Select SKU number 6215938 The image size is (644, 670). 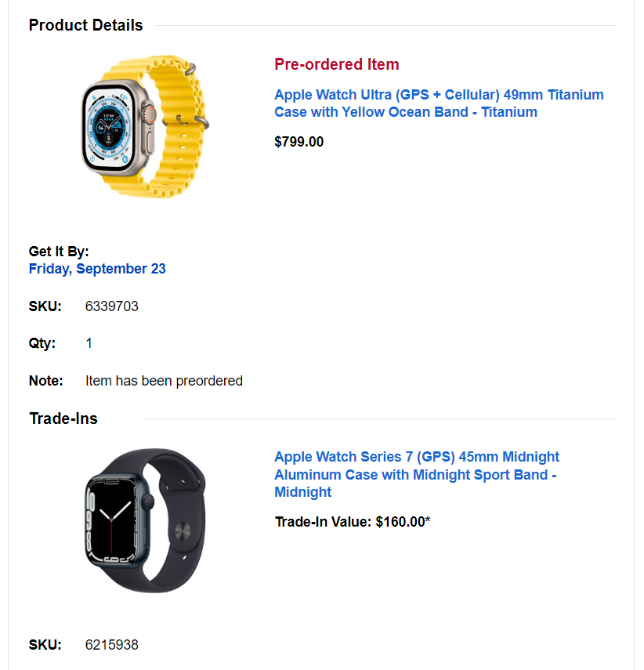pyautogui.click(x=111, y=645)
